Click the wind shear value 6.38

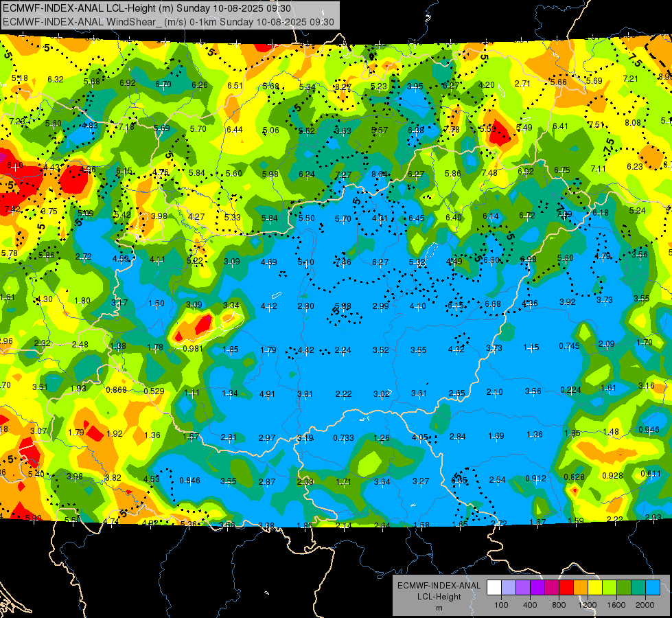416,130
